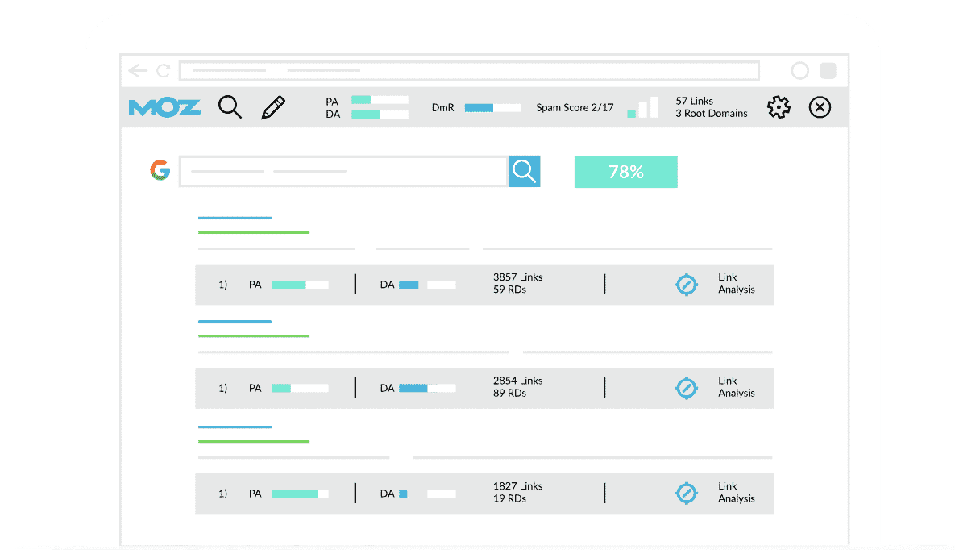Click the Spam Score 2/17 text
The height and width of the screenshot is (550, 980).
(575, 107)
